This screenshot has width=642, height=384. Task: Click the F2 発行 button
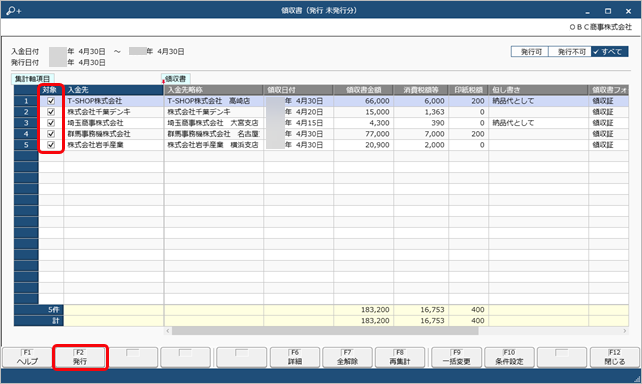tap(80, 357)
